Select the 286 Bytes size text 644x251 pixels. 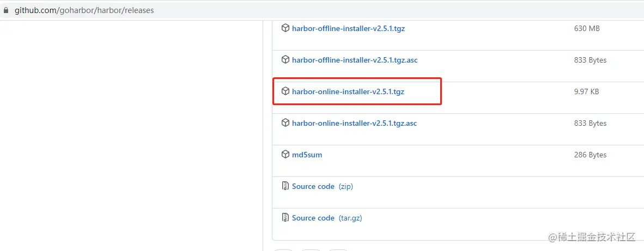(590, 155)
